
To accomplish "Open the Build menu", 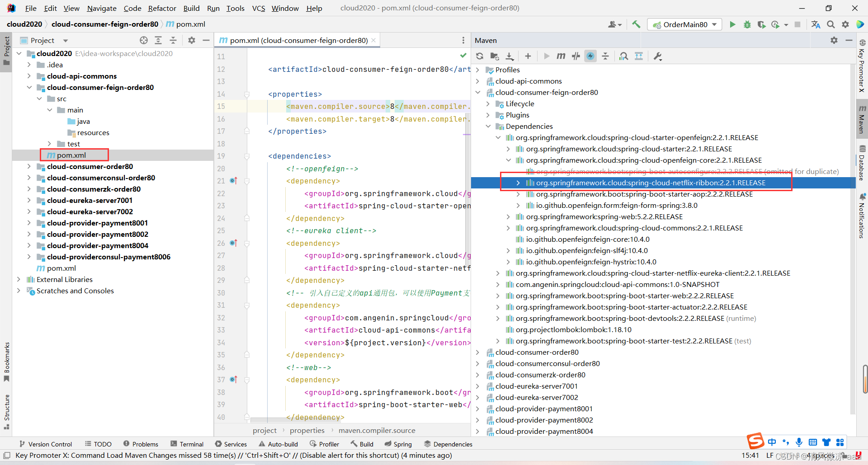I will click(191, 8).
